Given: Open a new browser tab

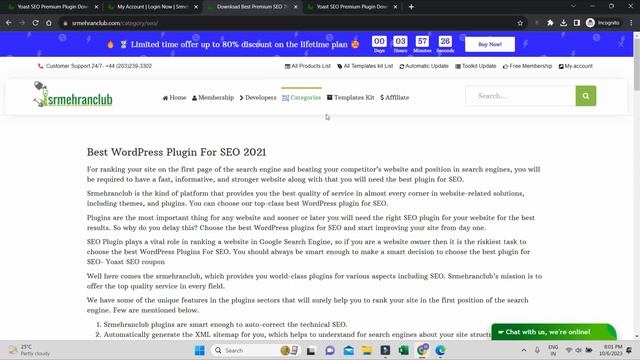Looking at the screenshot, I should point(411,7).
